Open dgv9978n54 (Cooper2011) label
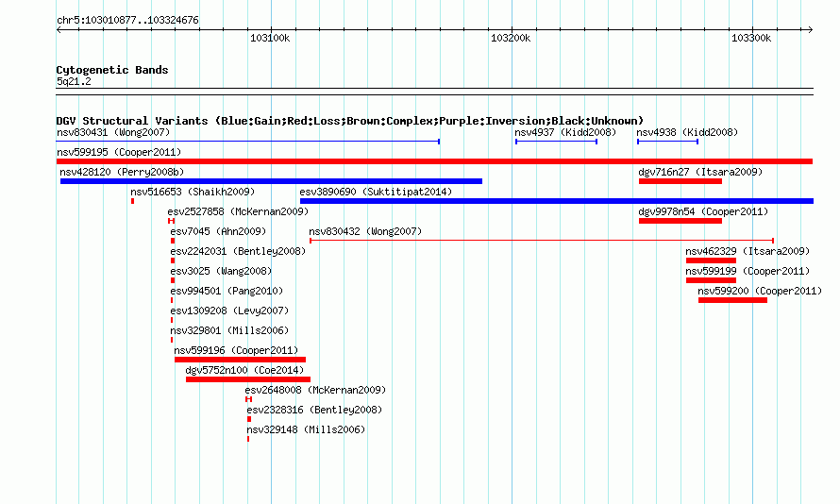 coord(703,211)
